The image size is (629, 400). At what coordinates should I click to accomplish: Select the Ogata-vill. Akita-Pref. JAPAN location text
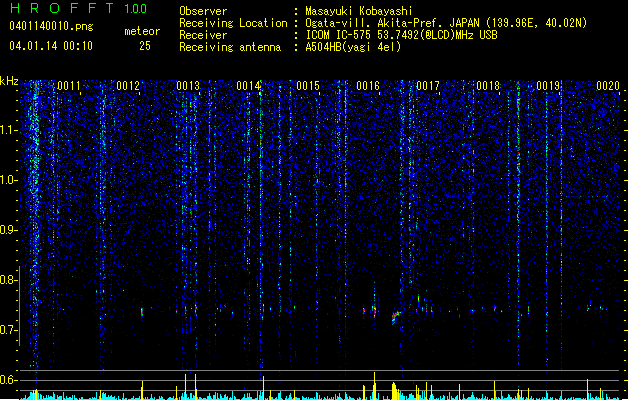tap(446, 23)
